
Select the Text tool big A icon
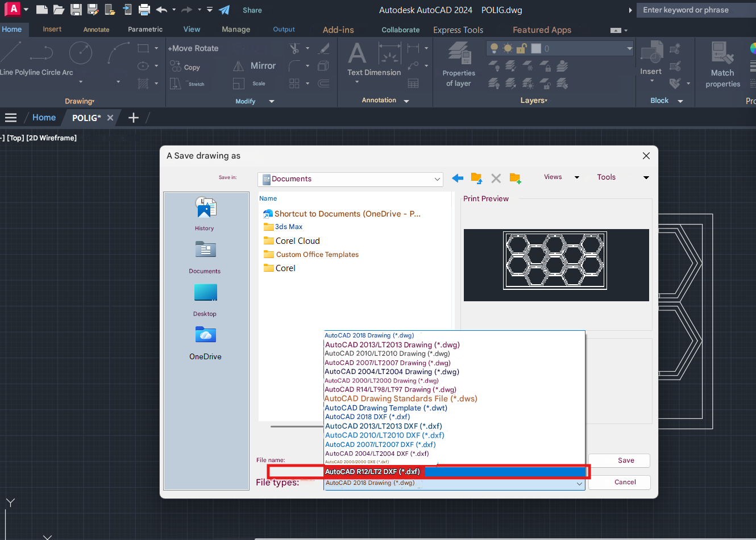(x=357, y=53)
